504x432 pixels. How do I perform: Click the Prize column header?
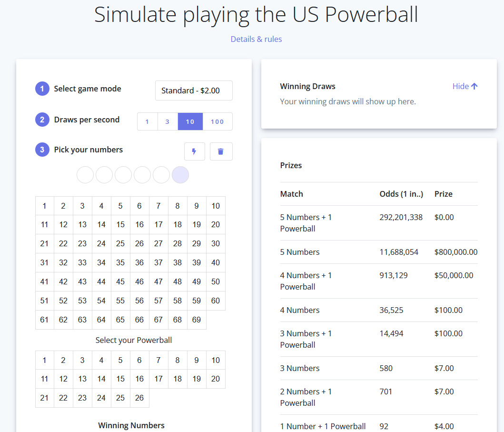click(x=443, y=194)
